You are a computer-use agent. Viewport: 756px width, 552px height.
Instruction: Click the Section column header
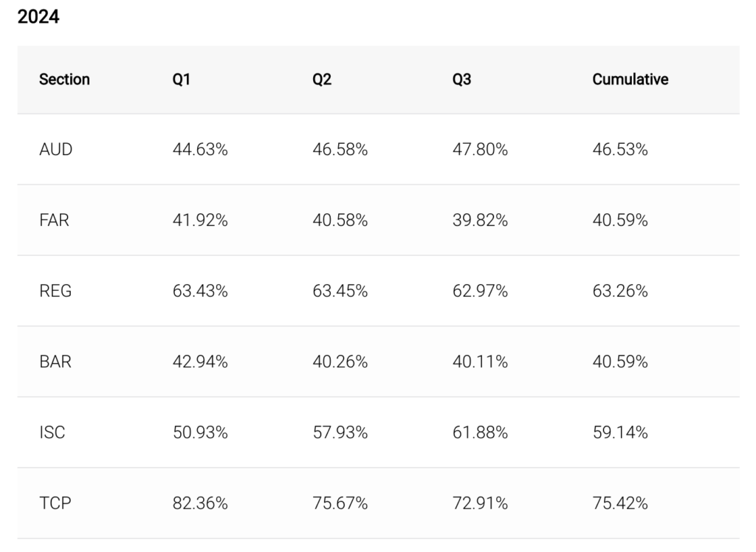(x=64, y=79)
